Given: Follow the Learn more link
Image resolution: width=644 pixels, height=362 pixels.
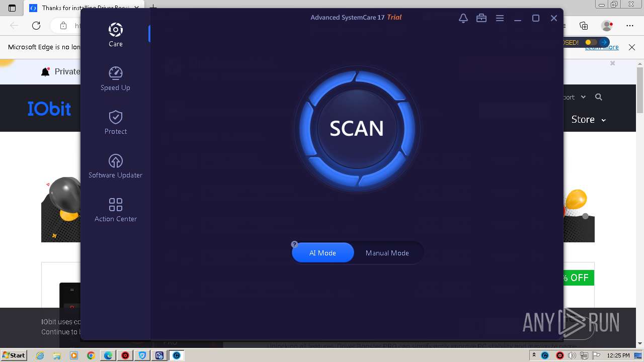Looking at the screenshot, I should (x=602, y=47).
